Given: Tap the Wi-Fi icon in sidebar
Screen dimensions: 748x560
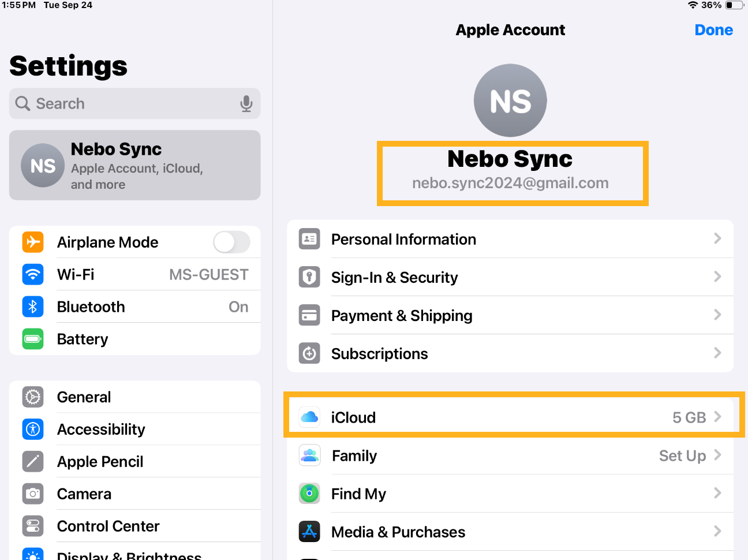Looking at the screenshot, I should tap(33, 274).
